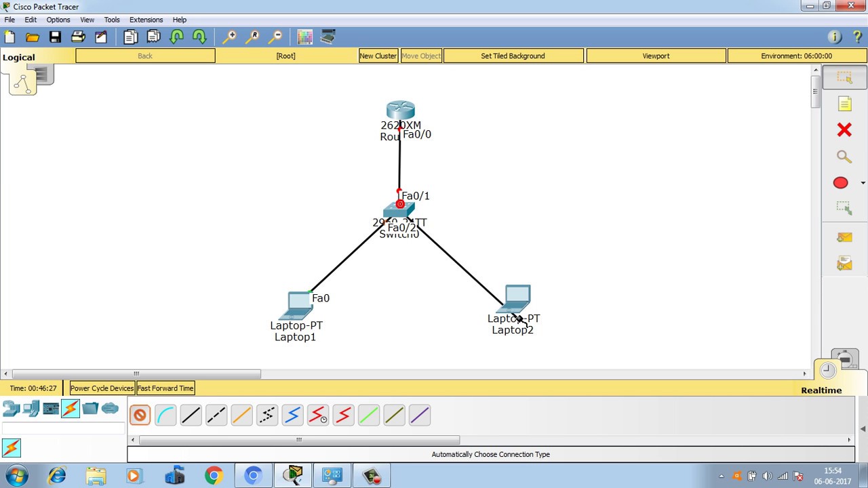Image resolution: width=868 pixels, height=488 pixels.
Task: Click the Copy toolbar icon
Action: [131, 37]
